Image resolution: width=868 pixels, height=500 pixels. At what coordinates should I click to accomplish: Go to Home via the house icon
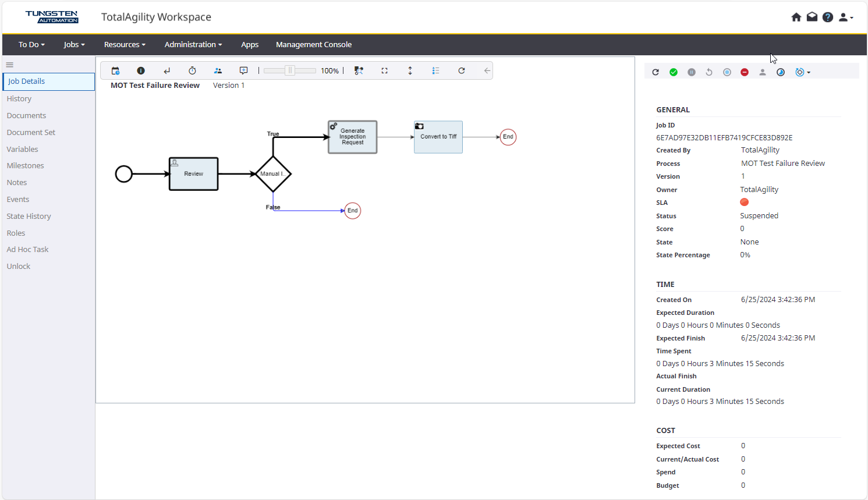click(x=796, y=17)
